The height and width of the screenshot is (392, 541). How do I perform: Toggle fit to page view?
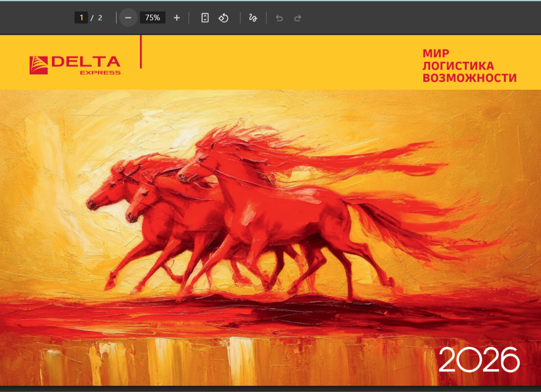[x=205, y=18]
